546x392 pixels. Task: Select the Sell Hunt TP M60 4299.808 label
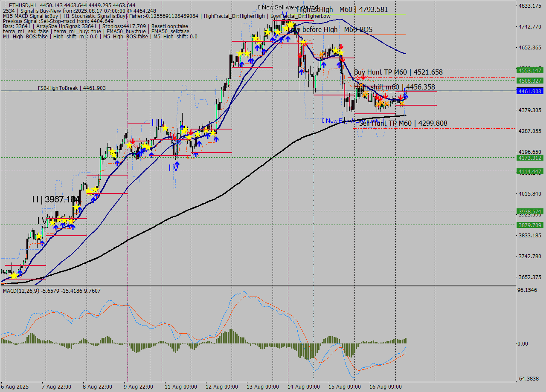click(403, 123)
